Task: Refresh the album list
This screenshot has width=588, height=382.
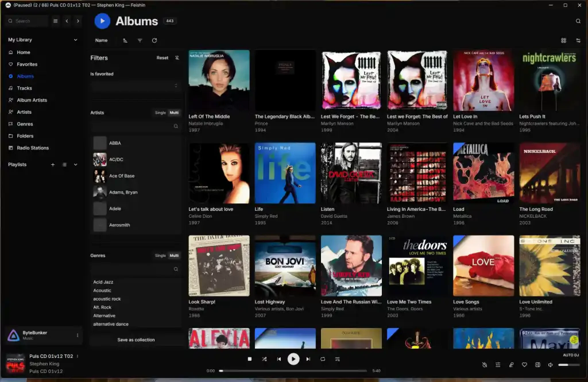Action: (154, 40)
